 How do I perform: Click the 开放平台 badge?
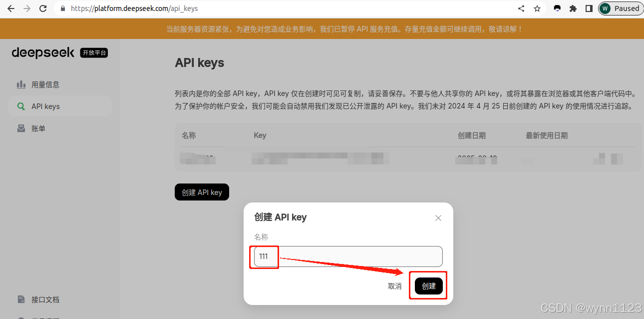94,52
